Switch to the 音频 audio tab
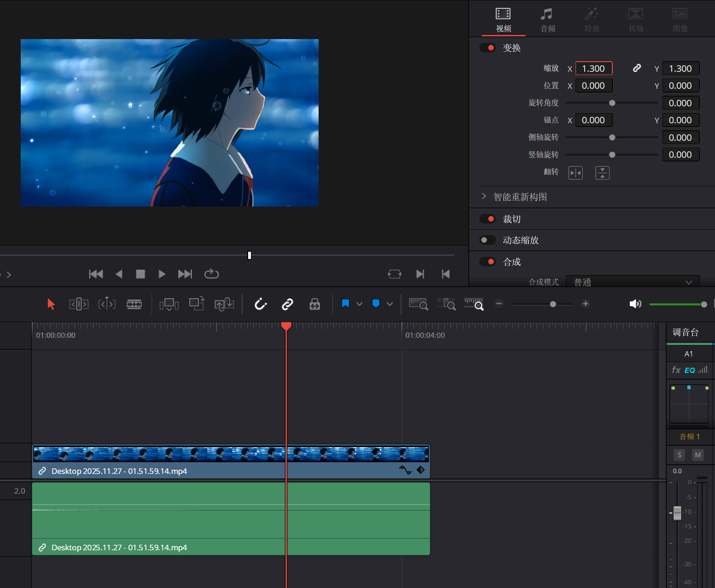This screenshot has height=588, width=715. (x=547, y=21)
